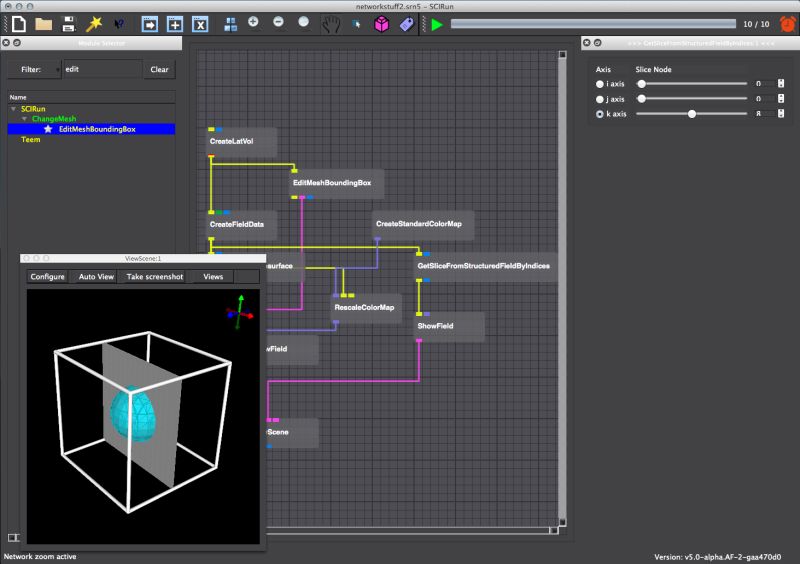Collapse the ChangeMesh category
Viewport: 800px width, 564px height.
pos(24,118)
